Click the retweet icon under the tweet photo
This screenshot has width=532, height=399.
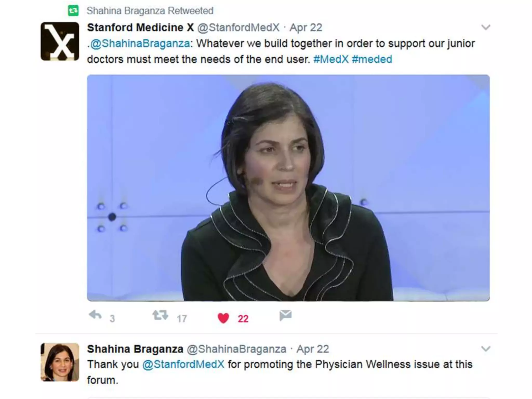coord(160,315)
